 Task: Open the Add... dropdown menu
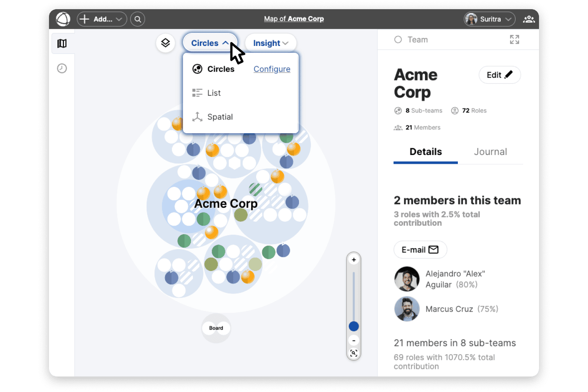pyautogui.click(x=102, y=19)
